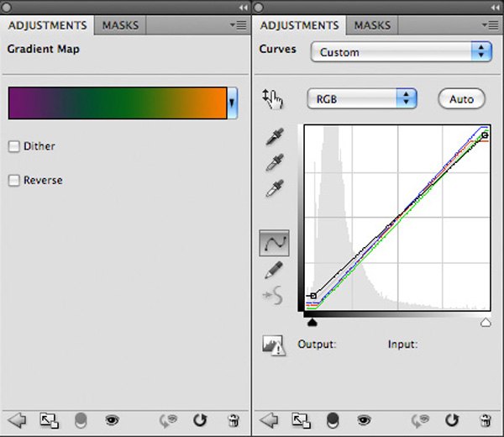Delete the Gradient Map adjustment layer
Image resolution: width=504 pixels, height=437 pixels.
click(x=234, y=420)
